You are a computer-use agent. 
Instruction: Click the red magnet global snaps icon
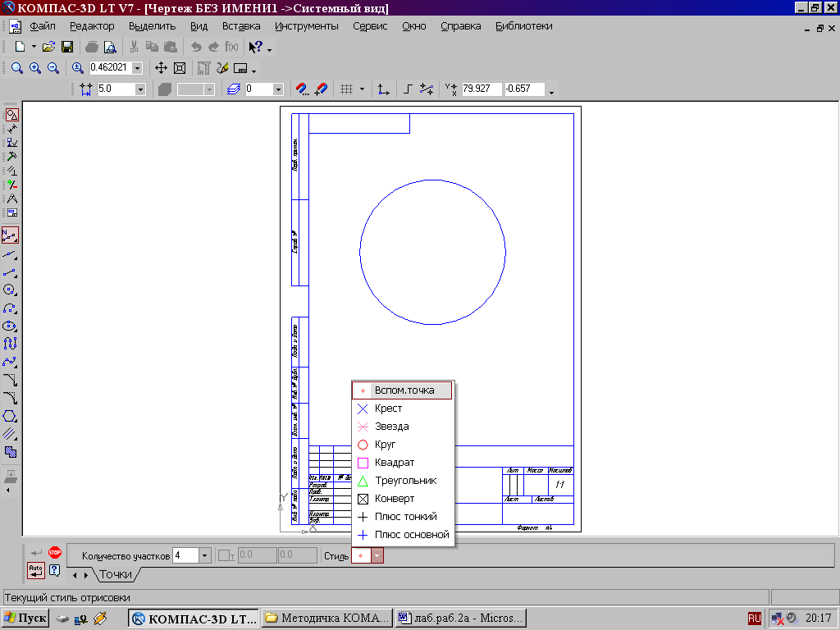point(302,89)
